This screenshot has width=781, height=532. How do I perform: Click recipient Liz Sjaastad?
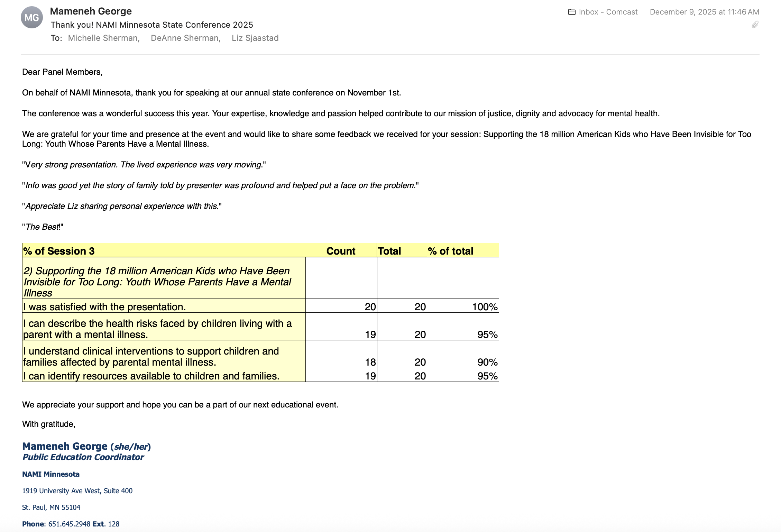coord(255,38)
